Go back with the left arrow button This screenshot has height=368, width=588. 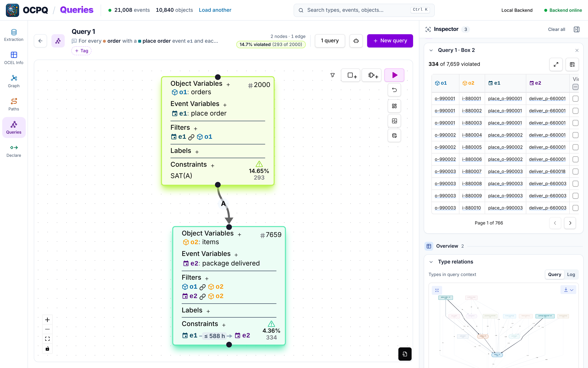pos(40,41)
